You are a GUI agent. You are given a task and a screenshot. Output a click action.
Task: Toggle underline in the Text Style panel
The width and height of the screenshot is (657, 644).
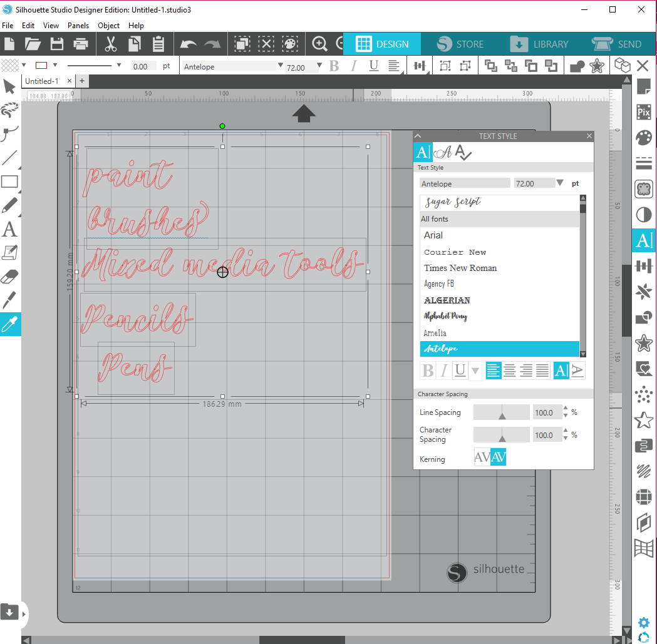(x=460, y=371)
